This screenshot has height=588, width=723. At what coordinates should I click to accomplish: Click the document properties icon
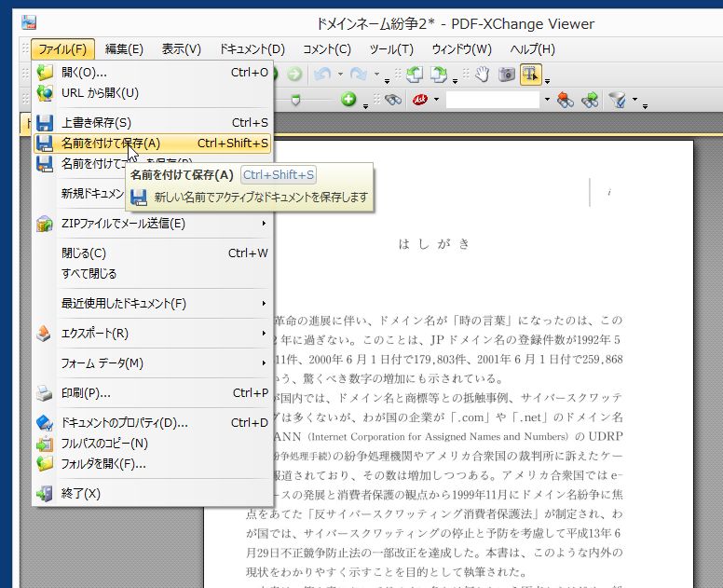coord(45,423)
